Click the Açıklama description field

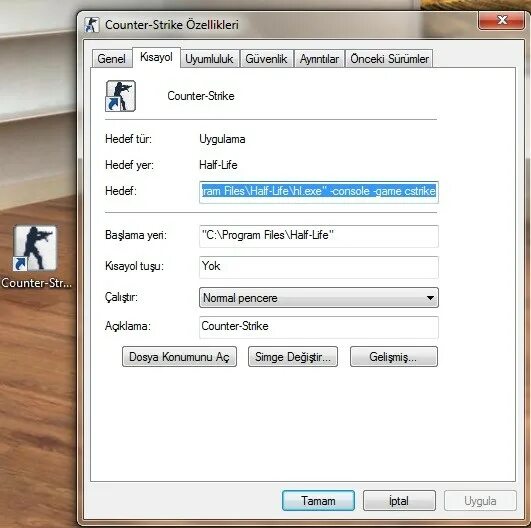pos(319,327)
